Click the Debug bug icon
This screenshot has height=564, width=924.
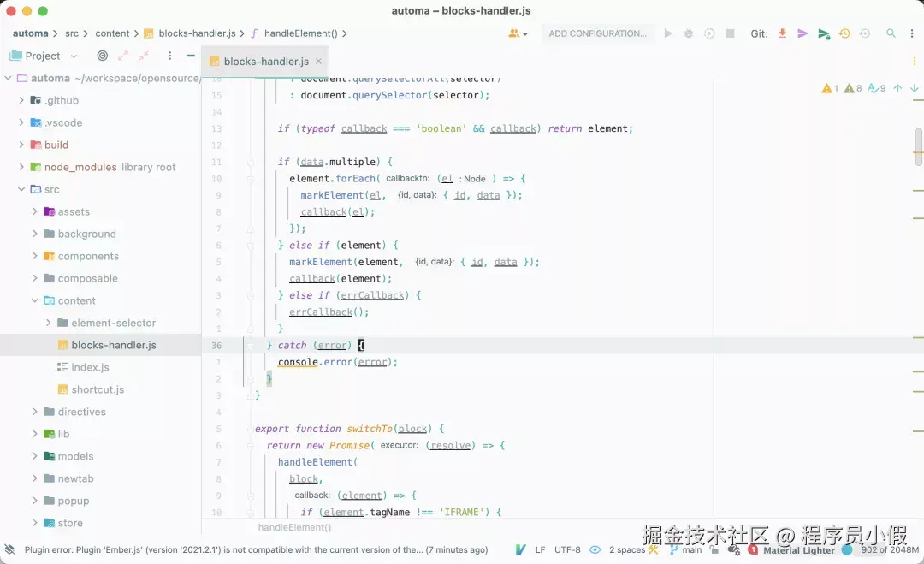pyautogui.click(x=688, y=33)
